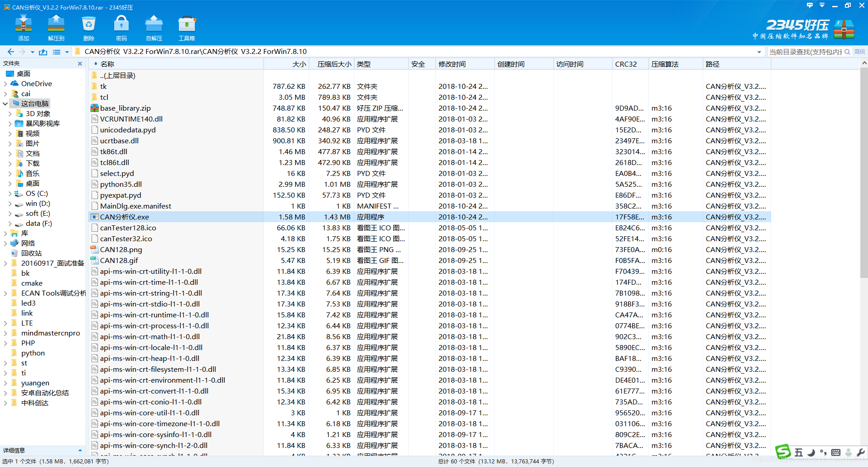
Task: Click the 高级 advanced search link
Action: [x=859, y=52]
